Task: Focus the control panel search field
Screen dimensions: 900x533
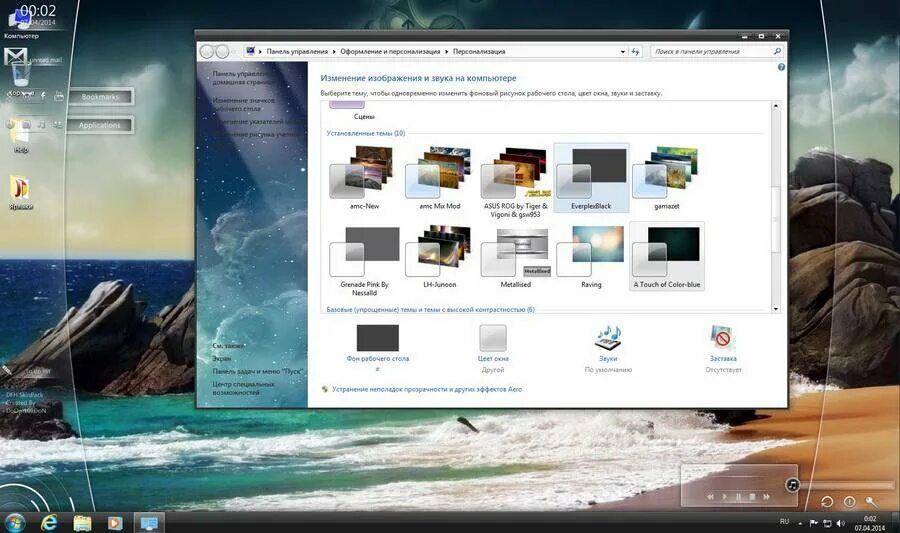Action: pyautogui.click(x=712, y=52)
